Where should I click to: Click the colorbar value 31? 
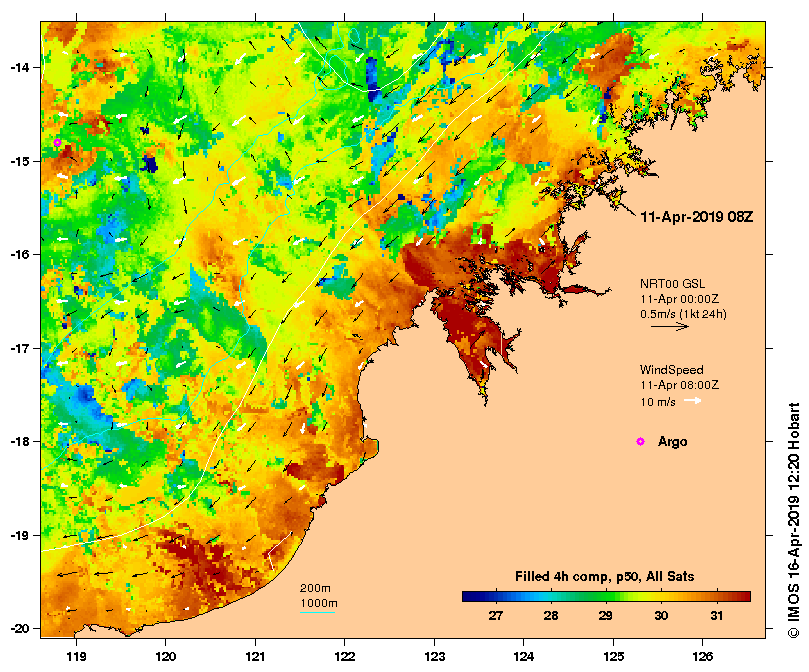coord(716,616)
